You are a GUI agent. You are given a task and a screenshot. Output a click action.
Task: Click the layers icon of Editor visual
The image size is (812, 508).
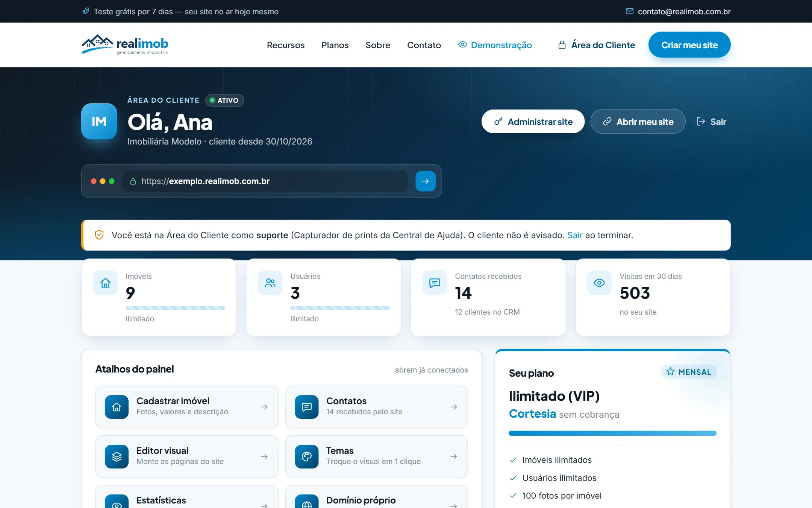pyautogui.click(x=117, y=456)
